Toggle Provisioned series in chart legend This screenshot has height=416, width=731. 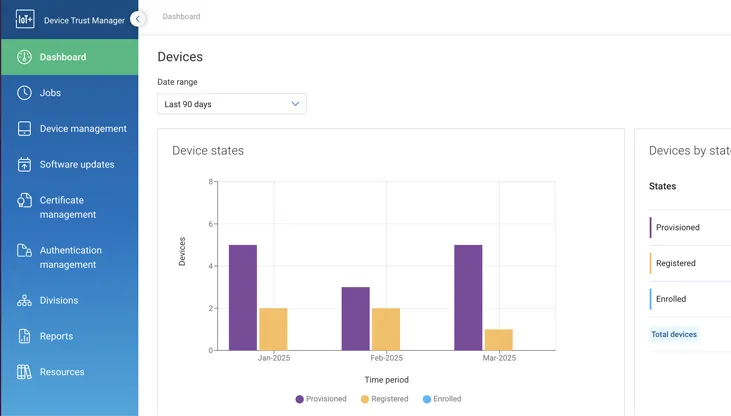click(x=321, y=399)
